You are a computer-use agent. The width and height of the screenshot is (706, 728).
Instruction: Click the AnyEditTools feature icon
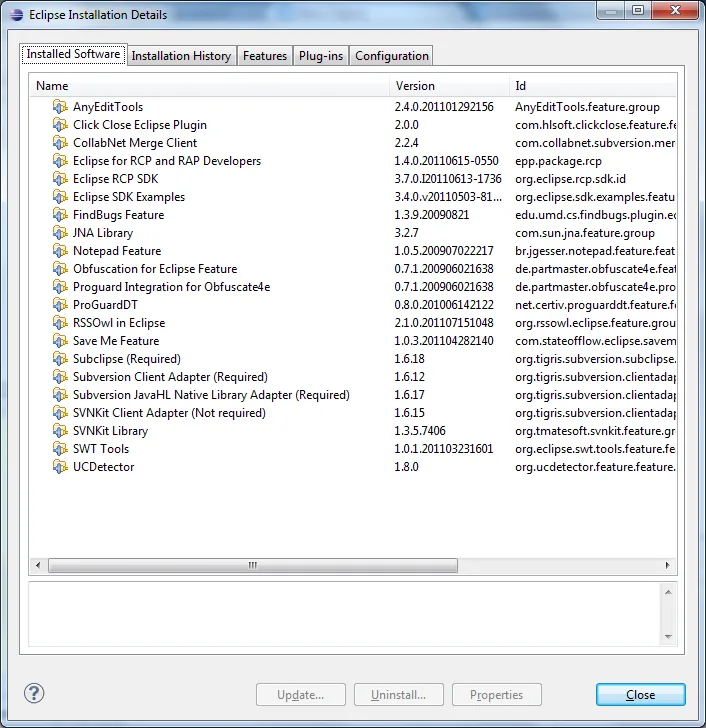(x=59, y=107)
